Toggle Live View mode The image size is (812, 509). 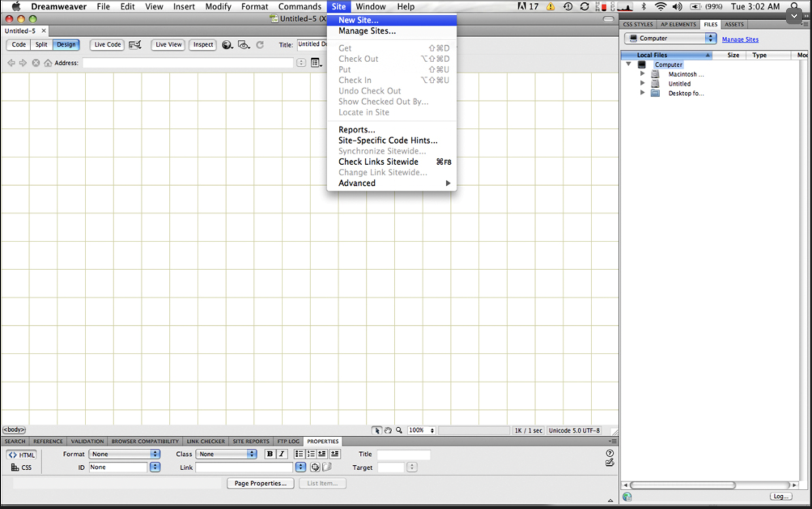pyautogui.click(x=168, y=45)
